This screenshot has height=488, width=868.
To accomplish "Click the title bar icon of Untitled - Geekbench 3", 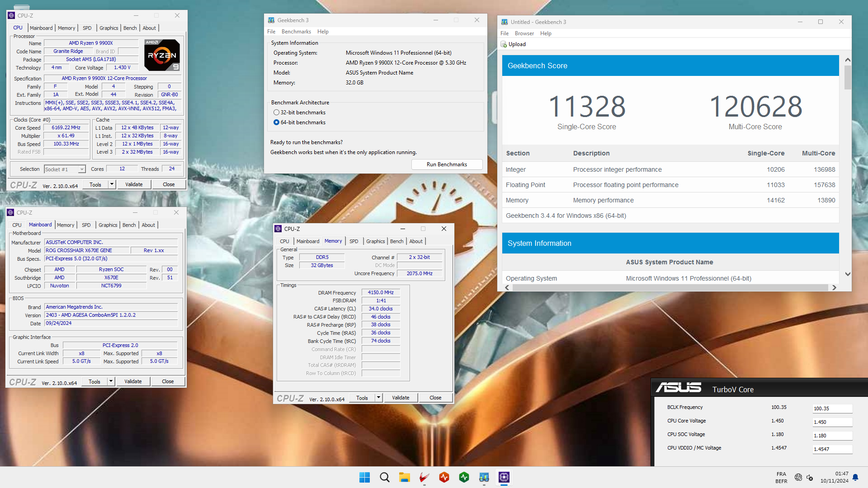I will point(505,22).
